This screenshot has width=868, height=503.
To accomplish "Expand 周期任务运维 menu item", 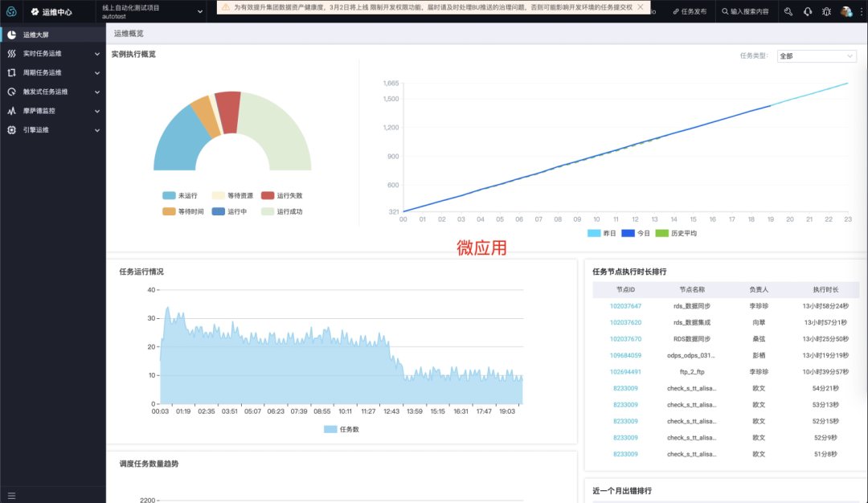I will (x=53, y=72).
